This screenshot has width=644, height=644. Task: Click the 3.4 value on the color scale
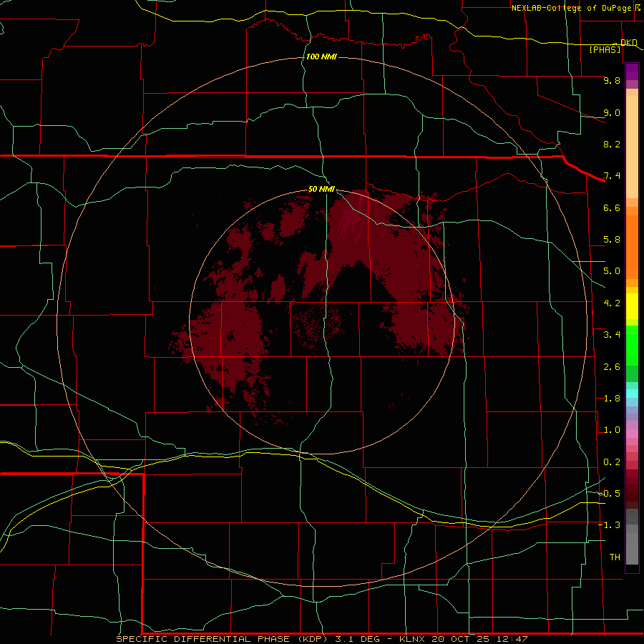[612, 335]
